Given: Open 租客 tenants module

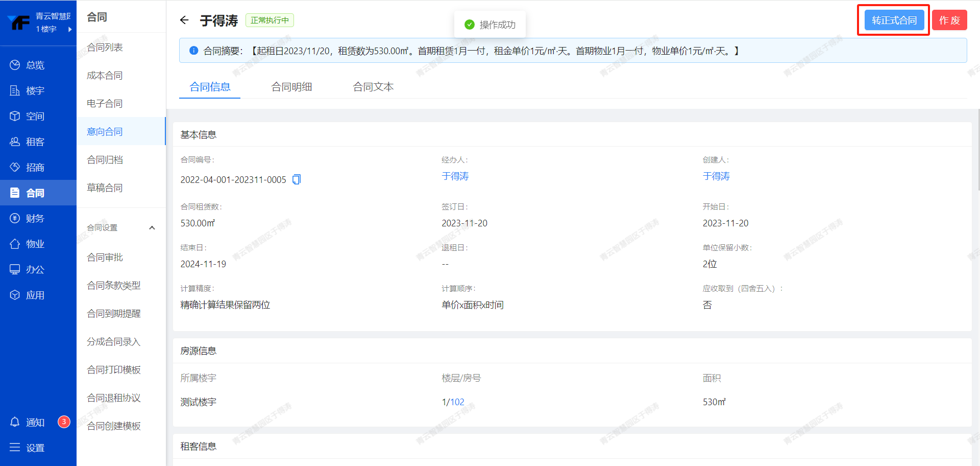Looking at the screenshot, I should [35, 142].
